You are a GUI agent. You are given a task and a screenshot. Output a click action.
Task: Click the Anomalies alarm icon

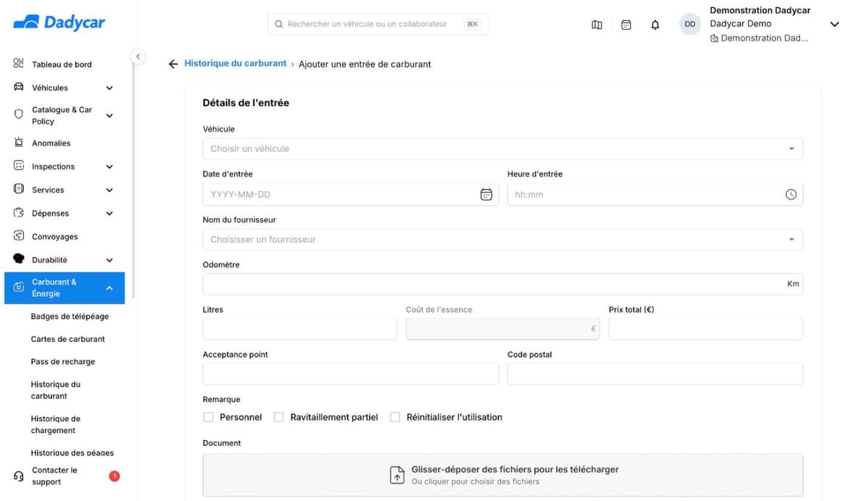[x=19, y=143]
